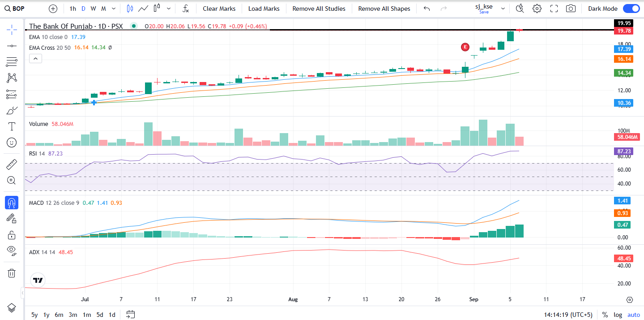The width and height of the screenshot is (644, 320).
Task: Toggle the Dark Mode switch
Action: click(x=631, y=9)
